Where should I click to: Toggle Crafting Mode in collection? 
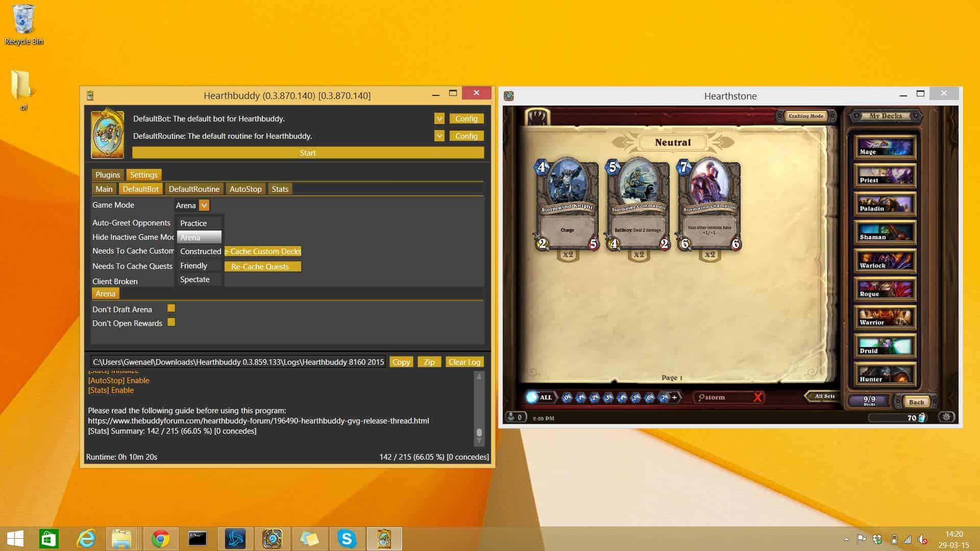805,116
